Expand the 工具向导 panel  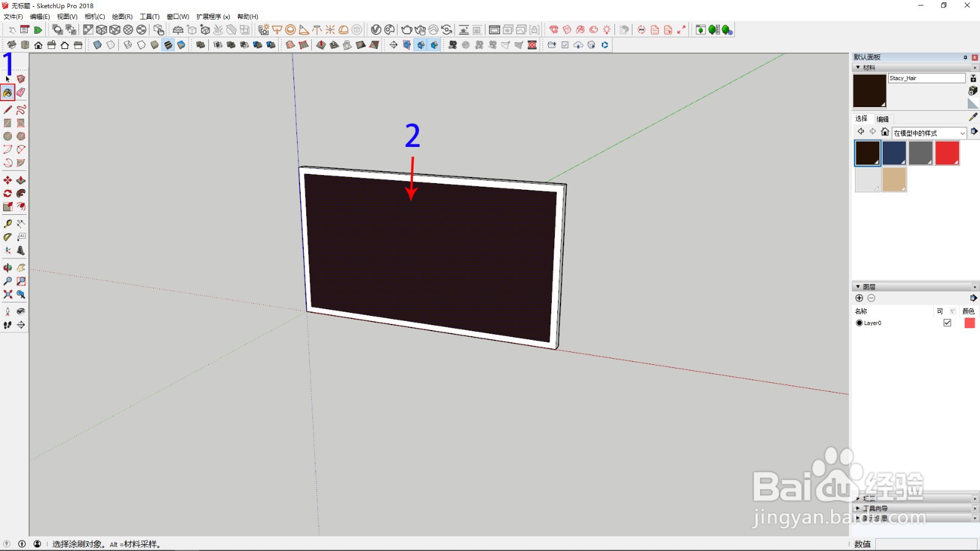pyautogui.click(x=858, y=508)
